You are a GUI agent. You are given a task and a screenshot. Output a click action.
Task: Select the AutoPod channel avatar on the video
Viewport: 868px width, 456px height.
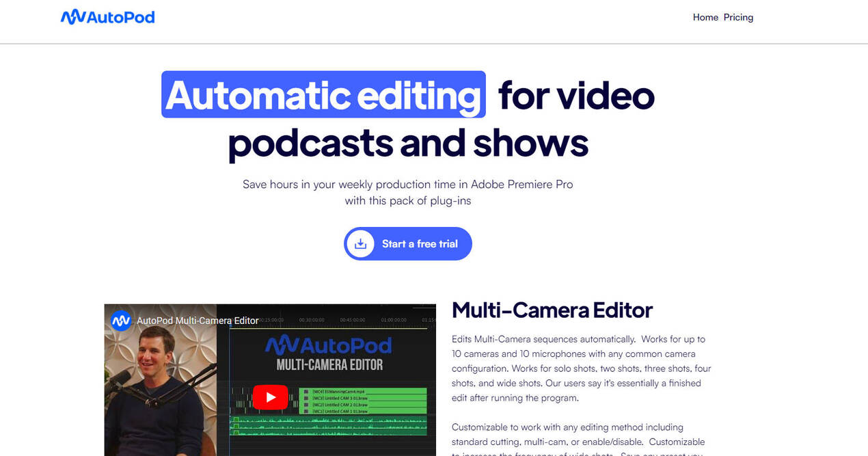click(121, 320)
